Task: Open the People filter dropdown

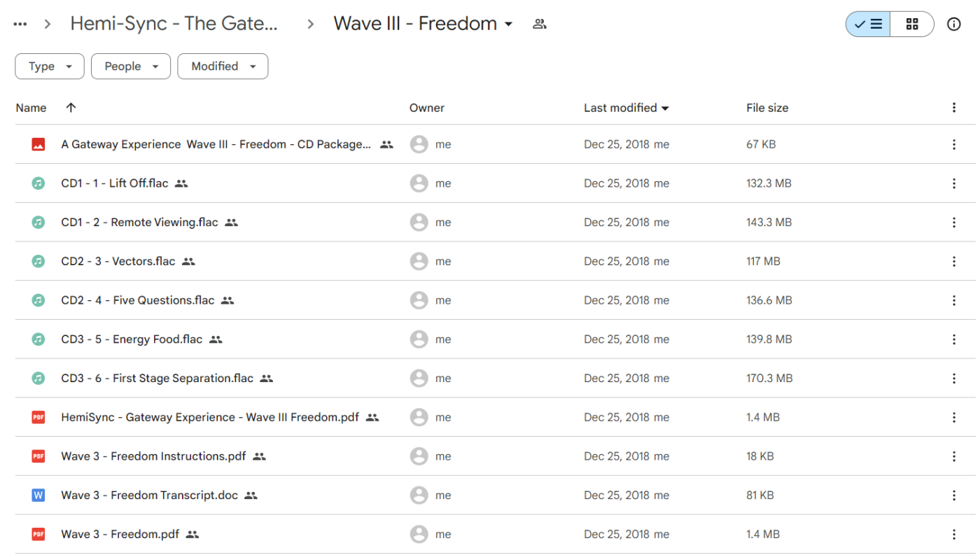Action: [131, 66]
